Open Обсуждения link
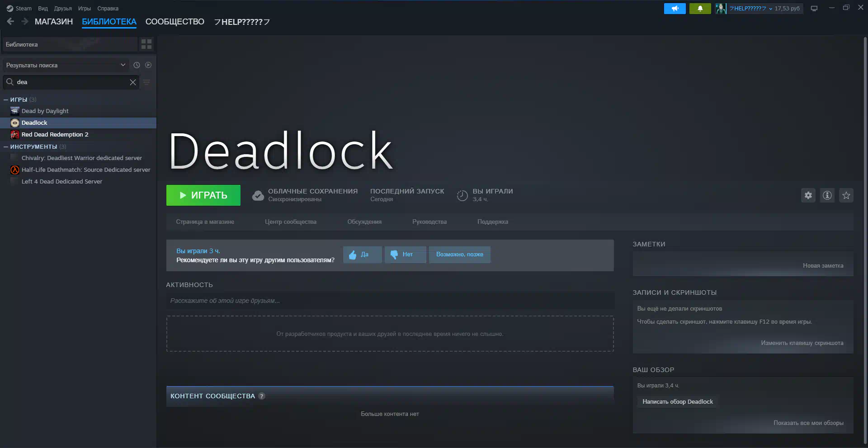The height and width of the screenshot is (448, 868). 364,222
